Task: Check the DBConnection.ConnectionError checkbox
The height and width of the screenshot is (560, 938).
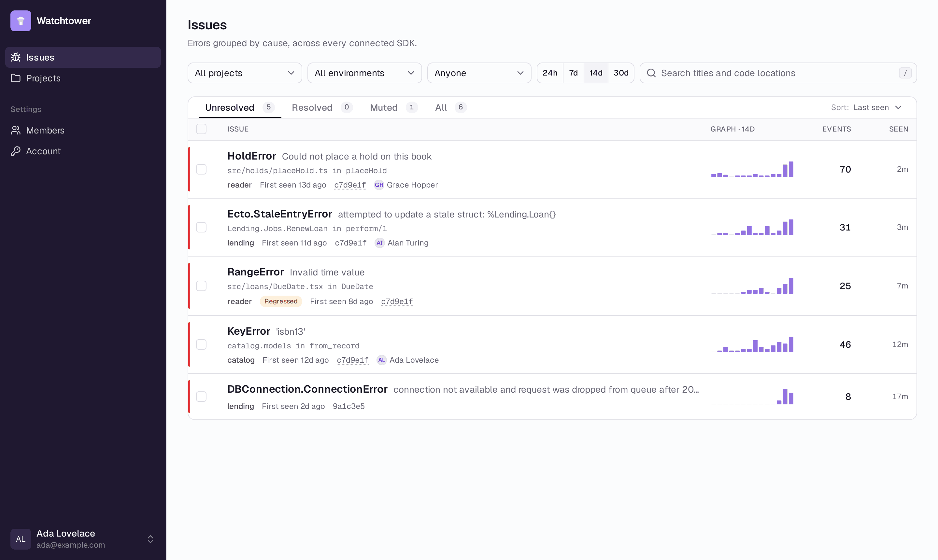Action: point(201,396)
